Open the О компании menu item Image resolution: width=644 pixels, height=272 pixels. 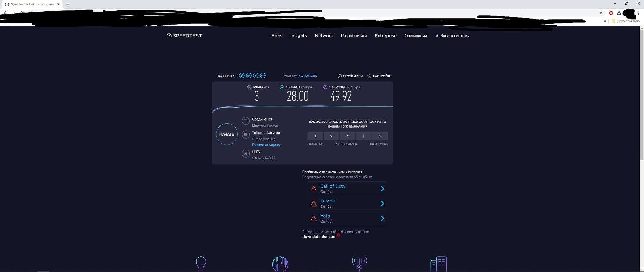point(416,36)
